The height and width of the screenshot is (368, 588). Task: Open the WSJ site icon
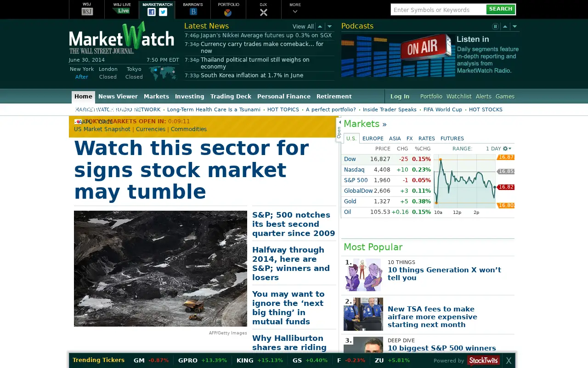(x=87, y=12)
